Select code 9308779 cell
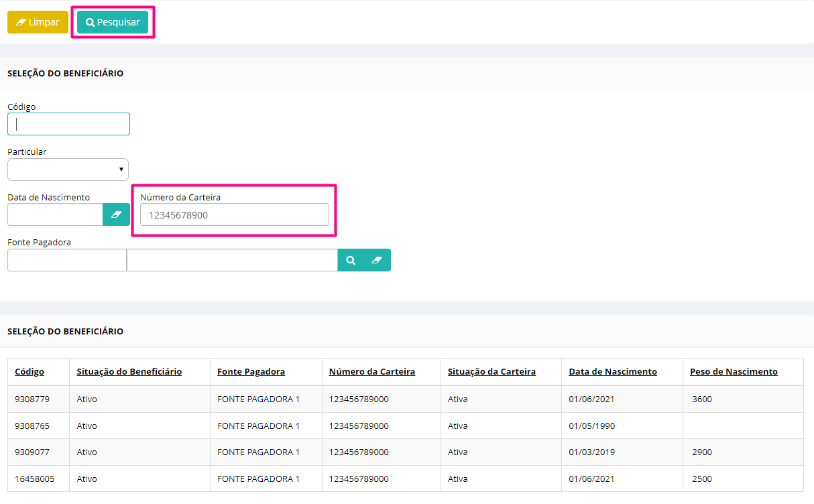 pyautogui.click(x=32, y=399)
